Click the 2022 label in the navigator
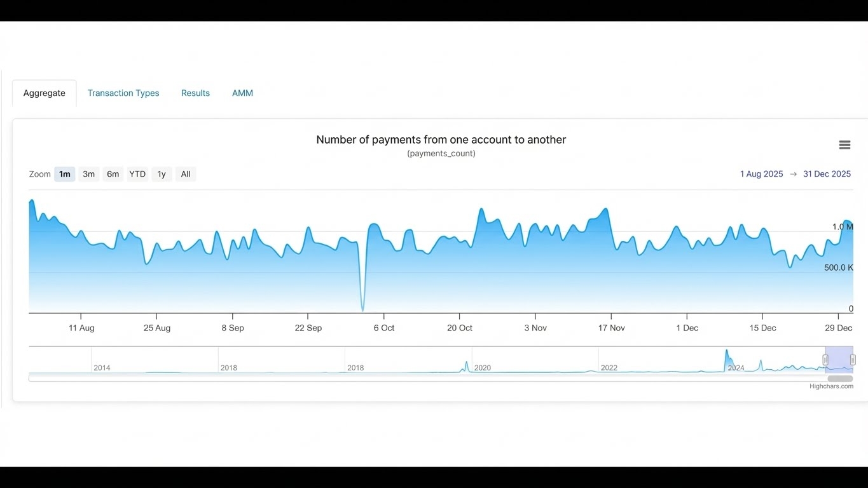The height and width of the screenshot is (488, 868). 609,368
